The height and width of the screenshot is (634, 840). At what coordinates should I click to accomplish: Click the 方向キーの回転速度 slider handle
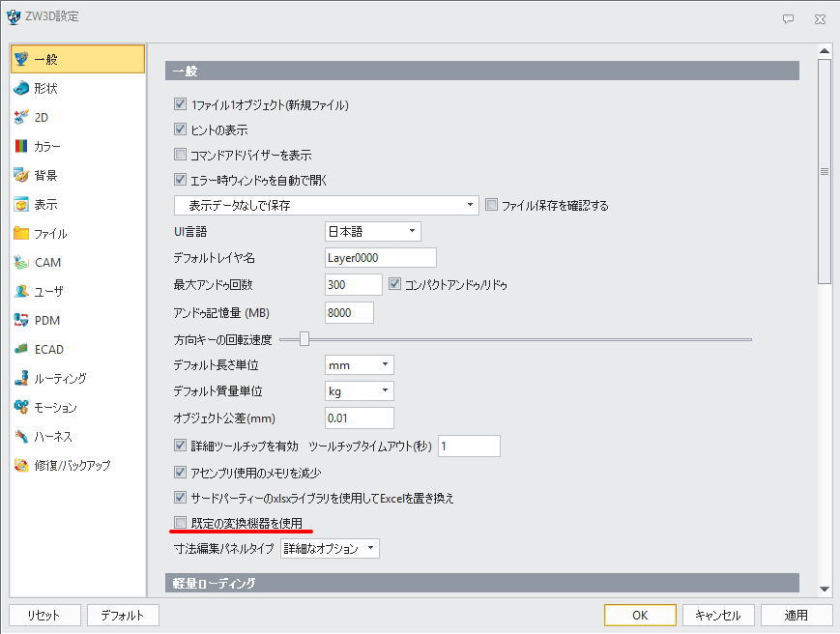pyautogui.click(x=304, y=339)
